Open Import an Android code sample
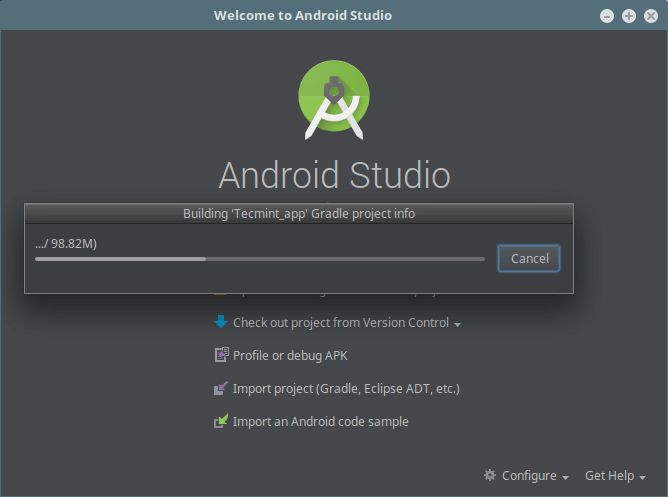Screen dimensions: 668x497 point(321,422)
